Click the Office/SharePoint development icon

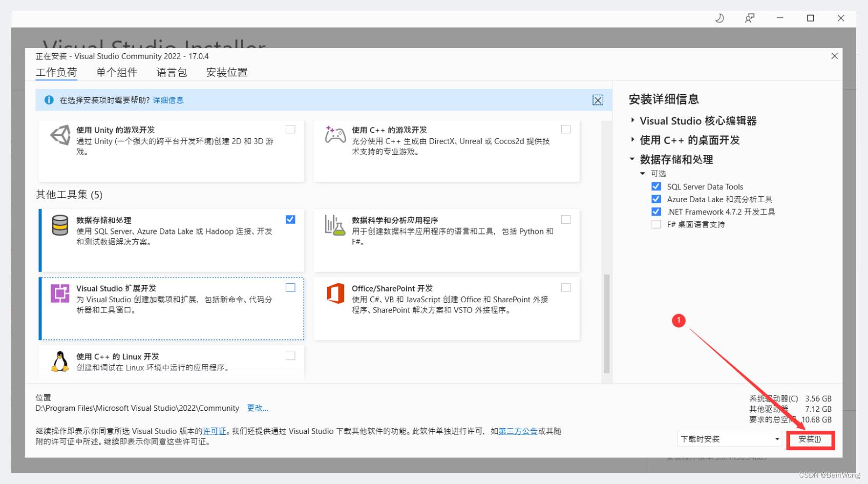click(335, 294)
